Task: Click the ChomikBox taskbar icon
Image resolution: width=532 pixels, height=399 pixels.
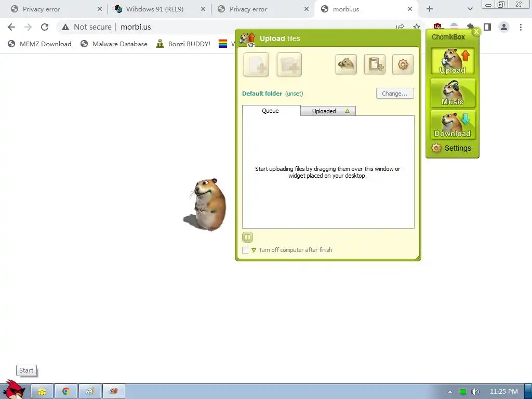Action: (x=114, y=392)
